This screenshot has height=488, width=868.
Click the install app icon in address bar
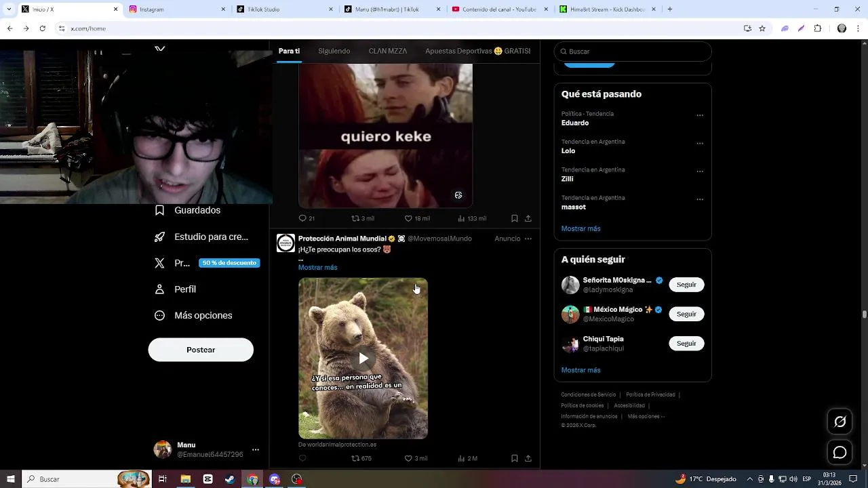(x=747, y=28)
